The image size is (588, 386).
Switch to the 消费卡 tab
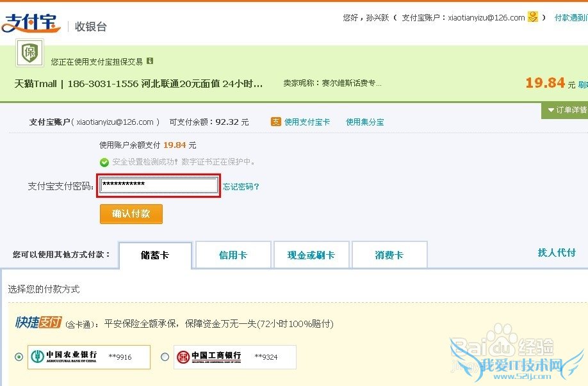(389, 255)
